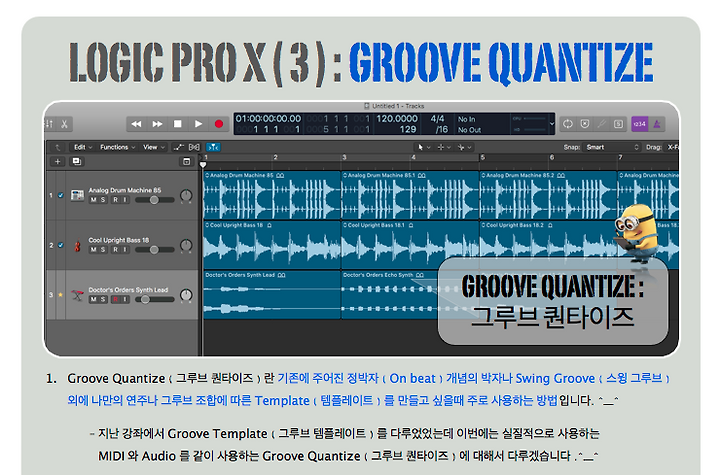720x475 pixels.
Task: Enable input monitoring on Doctor's Orders Synth Lead
Action: (x=125, y=300)
